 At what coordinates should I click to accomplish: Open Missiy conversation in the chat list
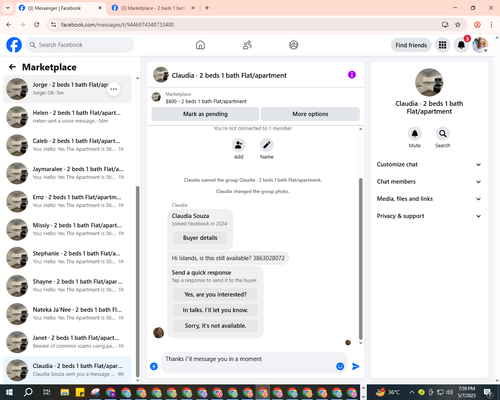point(67,230)
